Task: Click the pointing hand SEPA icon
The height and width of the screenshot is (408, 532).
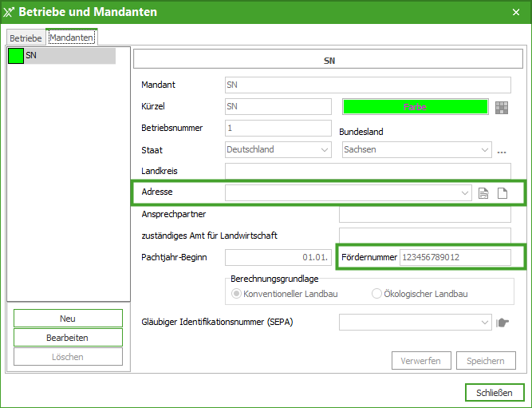Action: pyautogui.click(x=502, y=323)
